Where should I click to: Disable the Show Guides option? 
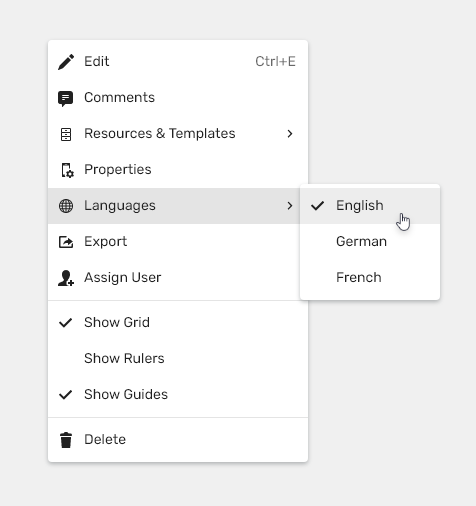pyautogui.click(x=178, y=394)
